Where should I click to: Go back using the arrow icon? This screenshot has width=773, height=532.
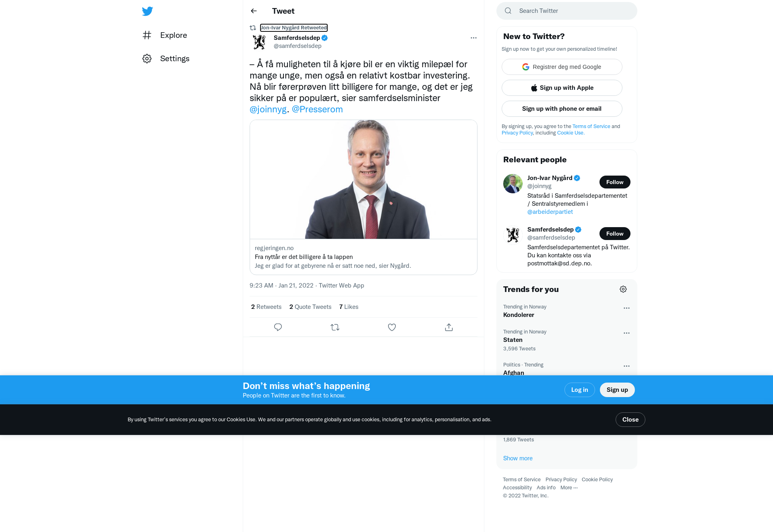pyautogui.click(x=254, y=11)
